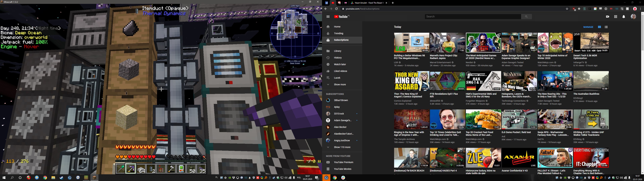Switch subscriptions feed to grid view
The image size is (644, 181).
click(600, 27)
